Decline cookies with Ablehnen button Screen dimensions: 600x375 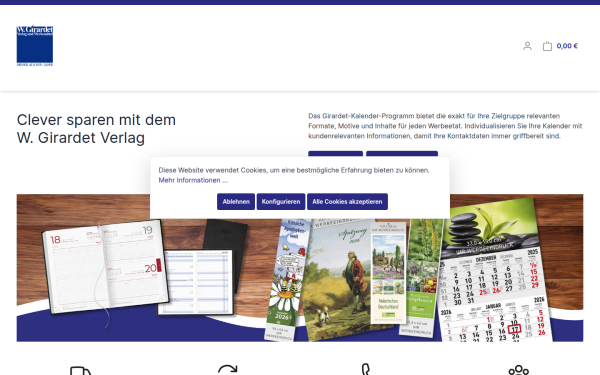point(236,202)
